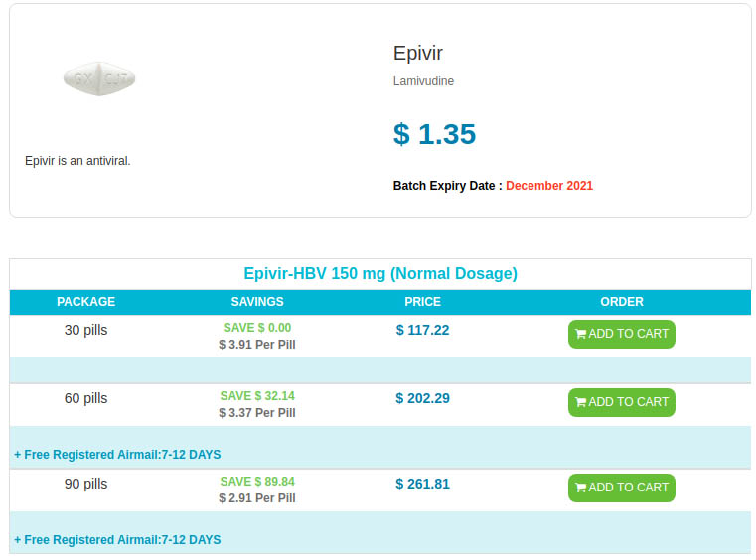Click the $ 1.35 headline price

(x=434, y=134)
